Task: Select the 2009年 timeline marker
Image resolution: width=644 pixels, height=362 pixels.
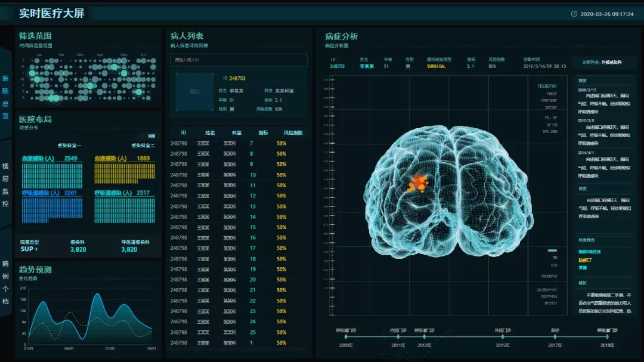Action: coord(346,337)
